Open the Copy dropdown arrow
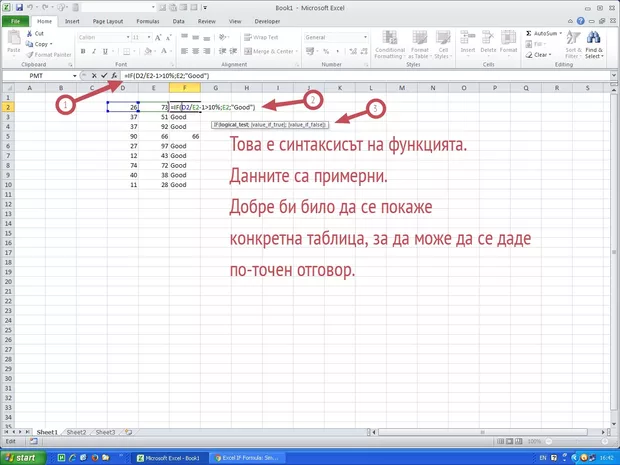This screenshot has height=465, width=620. 51,44
